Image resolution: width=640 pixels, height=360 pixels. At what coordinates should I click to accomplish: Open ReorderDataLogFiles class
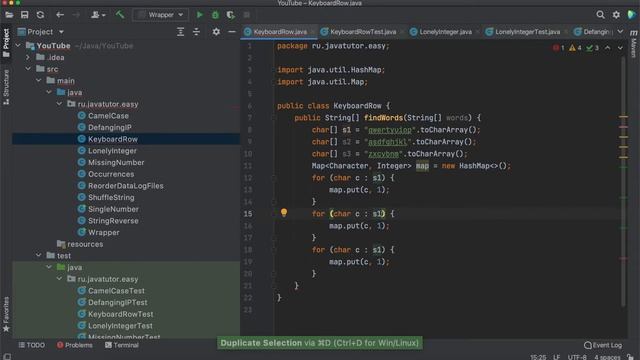point(125,186)
